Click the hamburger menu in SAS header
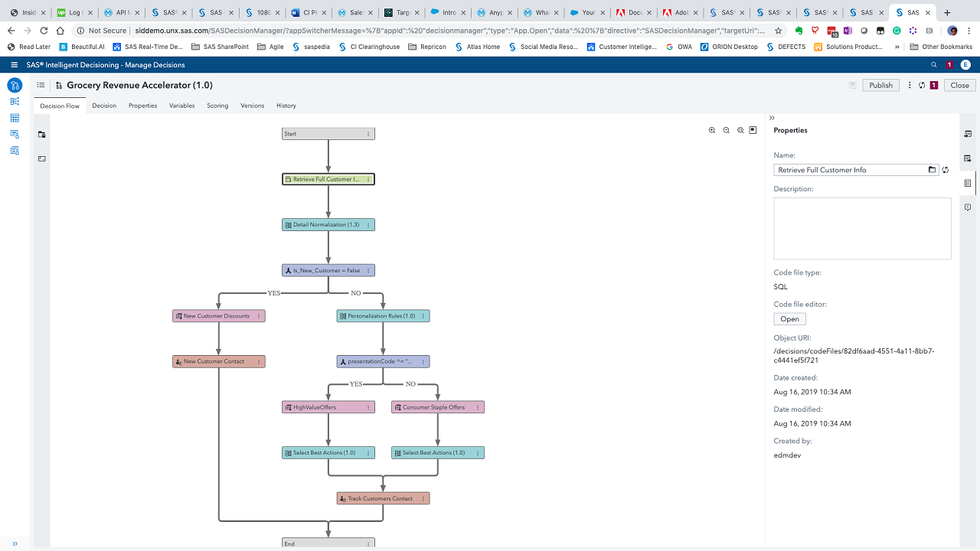Image resolution: width=980 pixels, height=551 pixels. pyautogui.click(x=15, y=65)
